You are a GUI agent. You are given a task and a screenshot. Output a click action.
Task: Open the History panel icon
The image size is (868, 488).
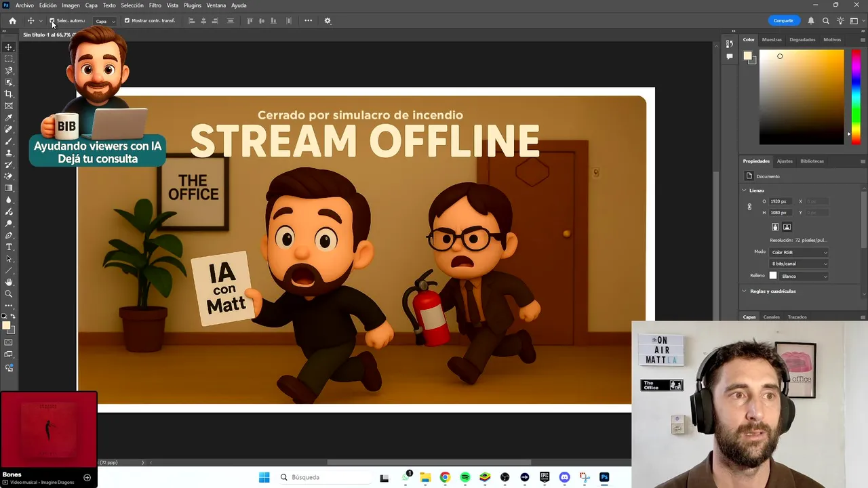click(730, 44)
